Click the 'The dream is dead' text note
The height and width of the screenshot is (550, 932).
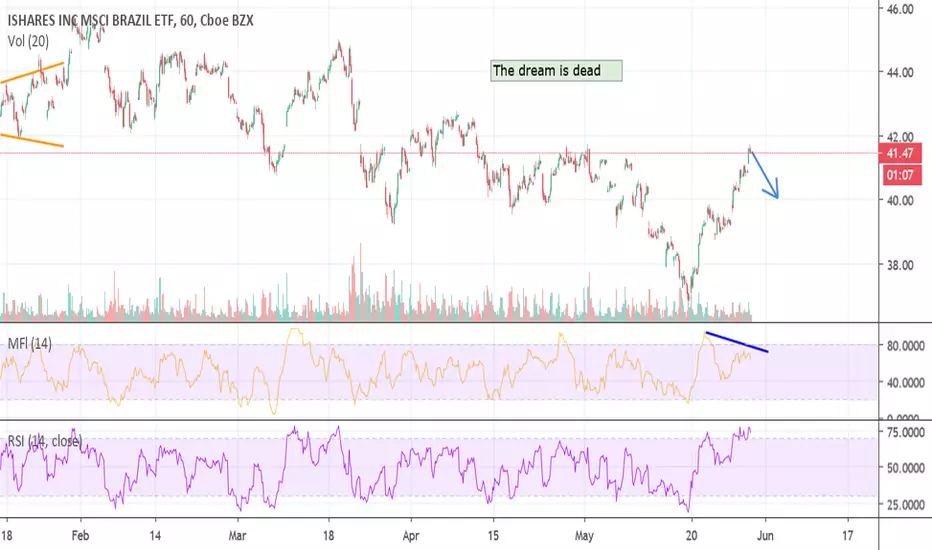coord(556,71)
